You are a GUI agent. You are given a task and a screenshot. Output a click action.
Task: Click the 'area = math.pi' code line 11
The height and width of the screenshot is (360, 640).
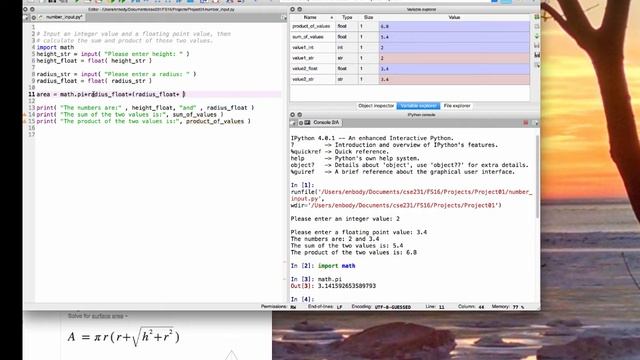111,94
